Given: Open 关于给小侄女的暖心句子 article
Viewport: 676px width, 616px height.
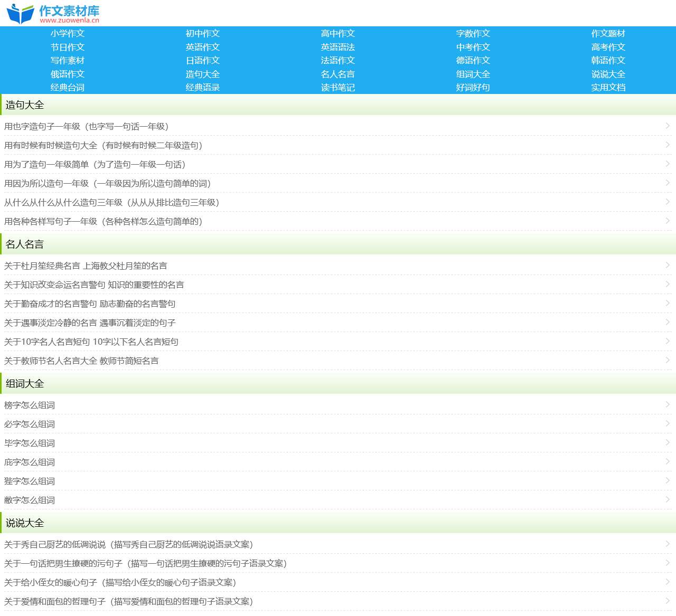Looking at the screenshot, I should point(120,583).
